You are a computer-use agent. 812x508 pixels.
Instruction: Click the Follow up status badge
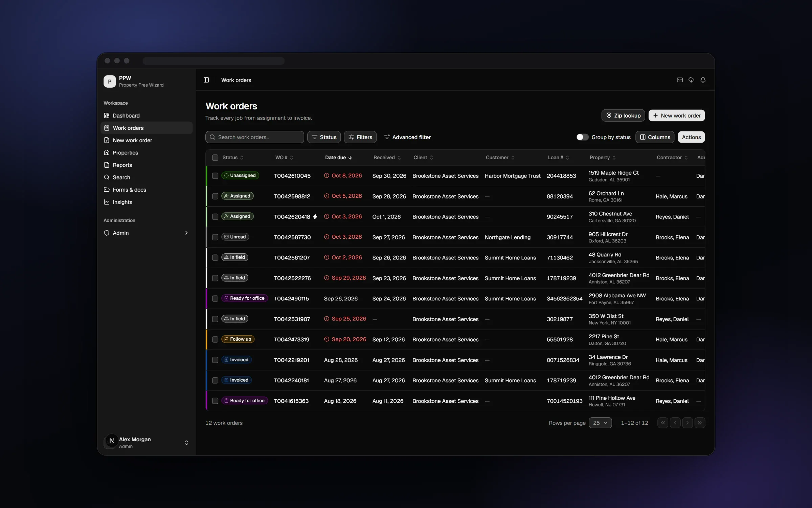(238, 339)
